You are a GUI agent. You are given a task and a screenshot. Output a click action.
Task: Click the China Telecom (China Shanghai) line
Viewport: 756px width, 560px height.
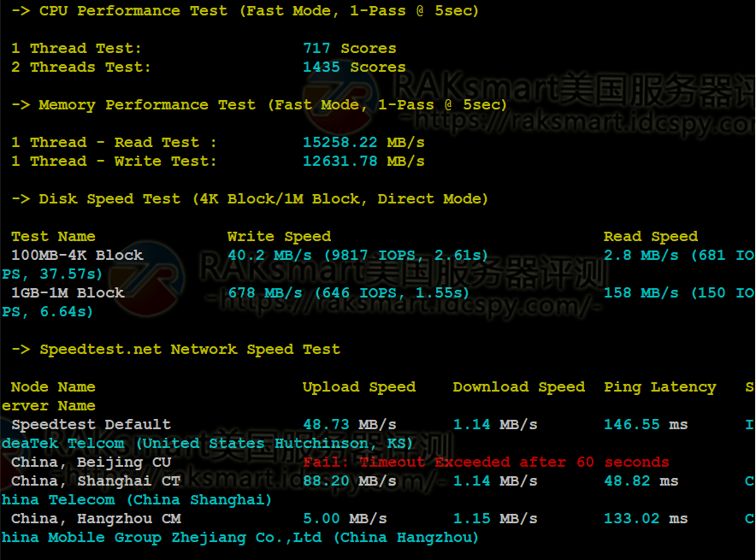(137, 500)
